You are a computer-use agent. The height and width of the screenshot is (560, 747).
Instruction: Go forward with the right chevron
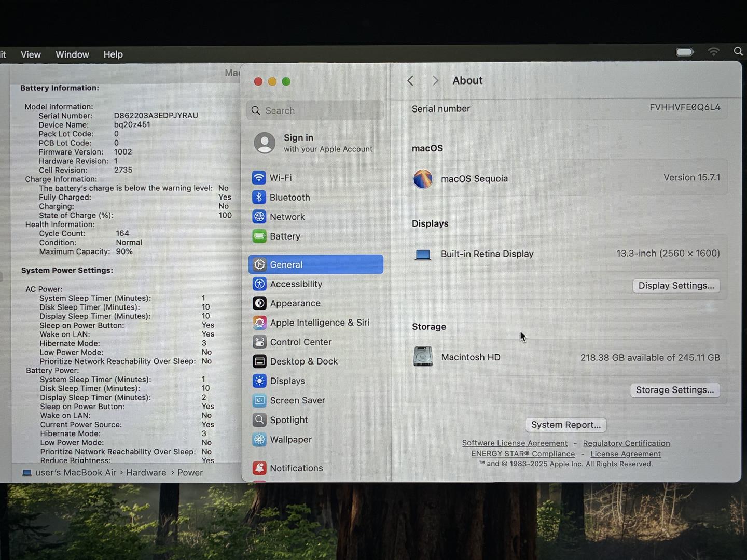click(x=435, y=81)
